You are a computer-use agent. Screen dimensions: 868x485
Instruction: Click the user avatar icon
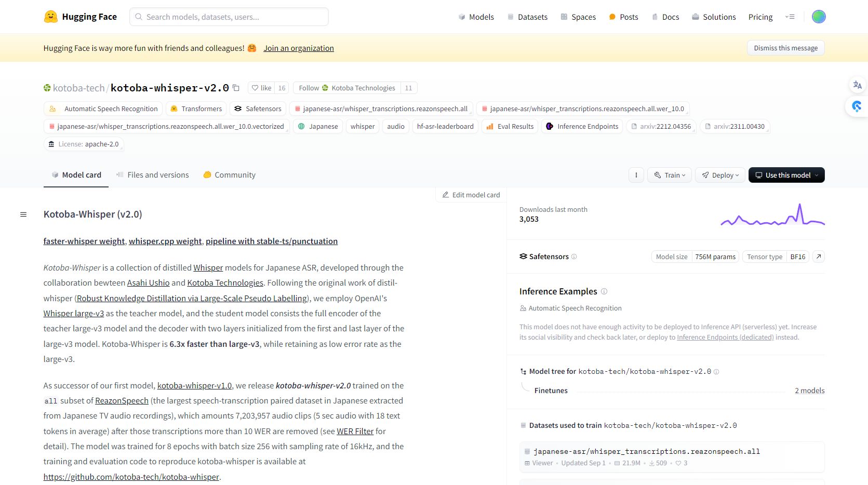tap(819, 17)
